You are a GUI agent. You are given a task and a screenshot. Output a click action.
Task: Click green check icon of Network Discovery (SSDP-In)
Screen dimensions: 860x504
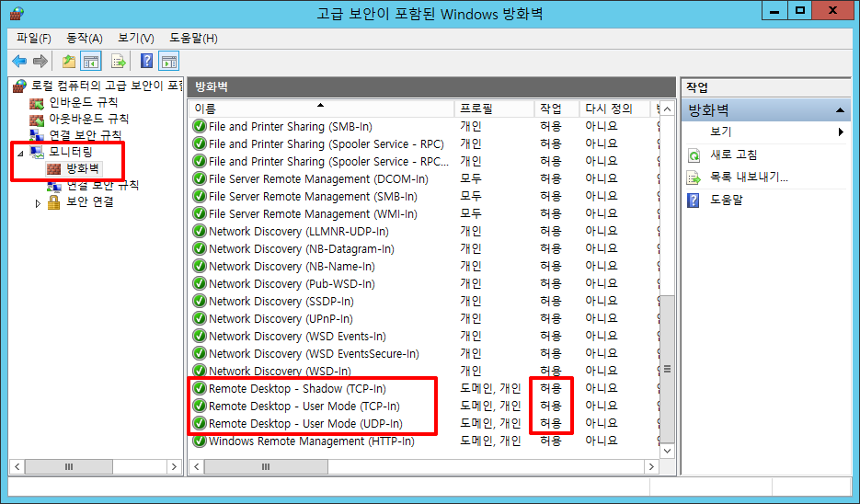pyautogui.click(x=200, y=301)
